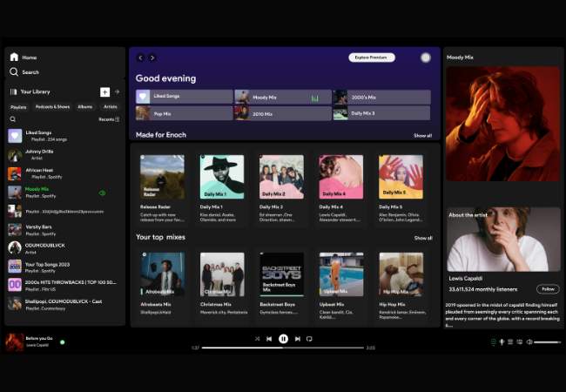Viewport: 566px width, 392px height.
Task: Search within Your Library using magnifier icon
Action: [x=13, y=119]
